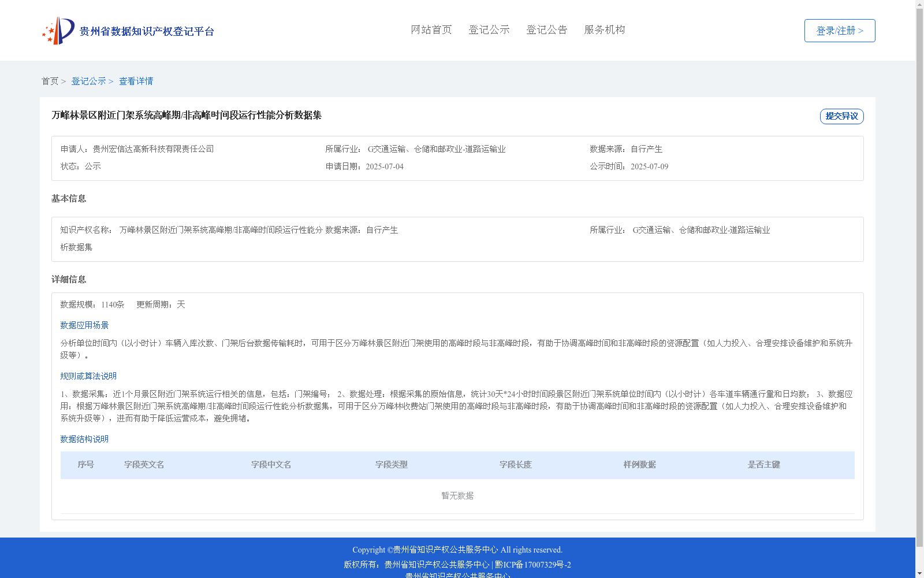Click the 数据应用场景 section label
This screenshot has height=578, width=924.
point(84,325)
